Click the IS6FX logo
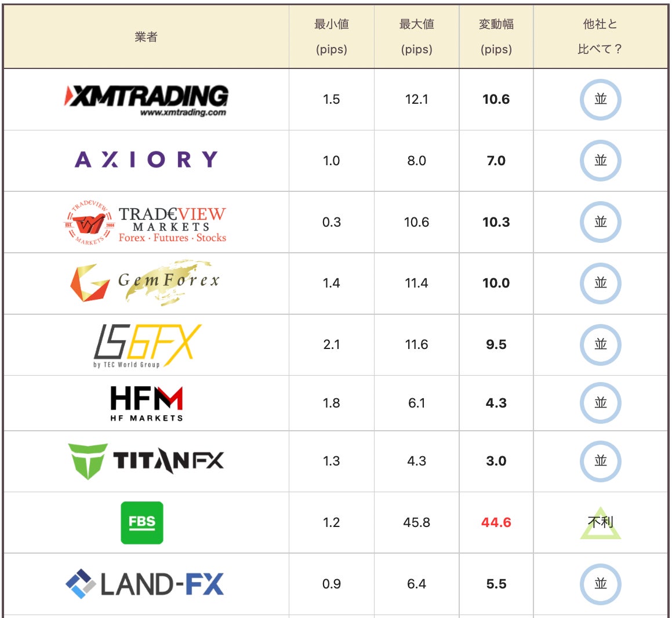 147,346
